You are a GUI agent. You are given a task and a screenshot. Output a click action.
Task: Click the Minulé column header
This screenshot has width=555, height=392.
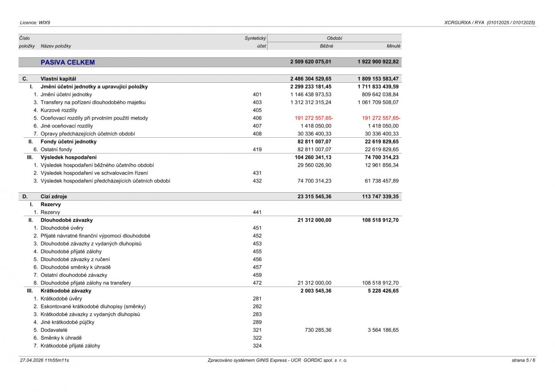pyautogui.click(x=394, y=46)
